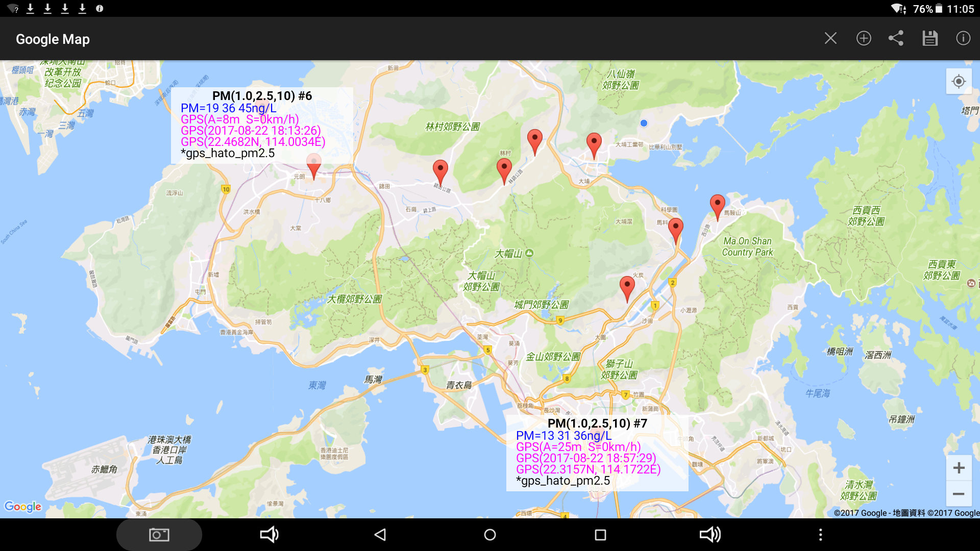Image resolution: width=980 pixels, height=551 pixels.
Task: Tap the Google Map title
Action: point(53,39)
